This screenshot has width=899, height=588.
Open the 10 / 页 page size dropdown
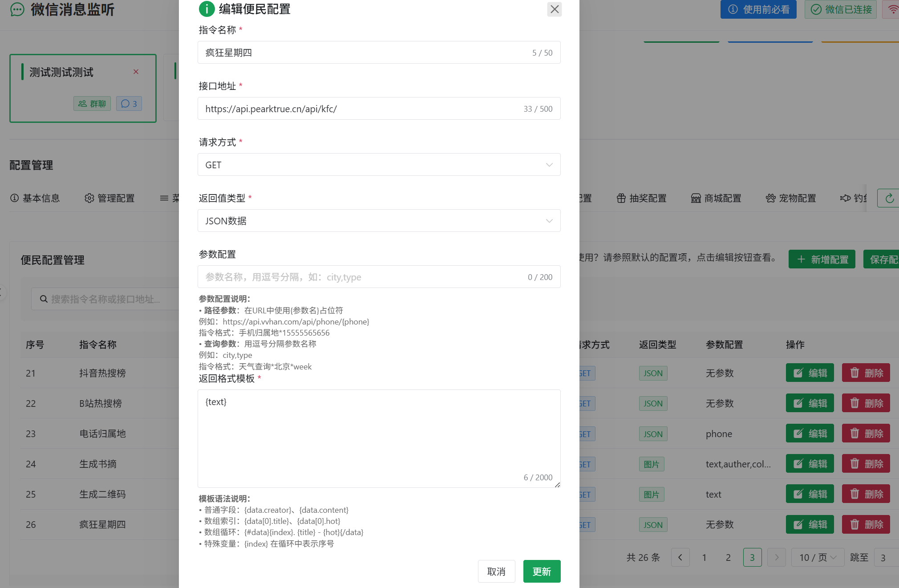tap(818, 557)
